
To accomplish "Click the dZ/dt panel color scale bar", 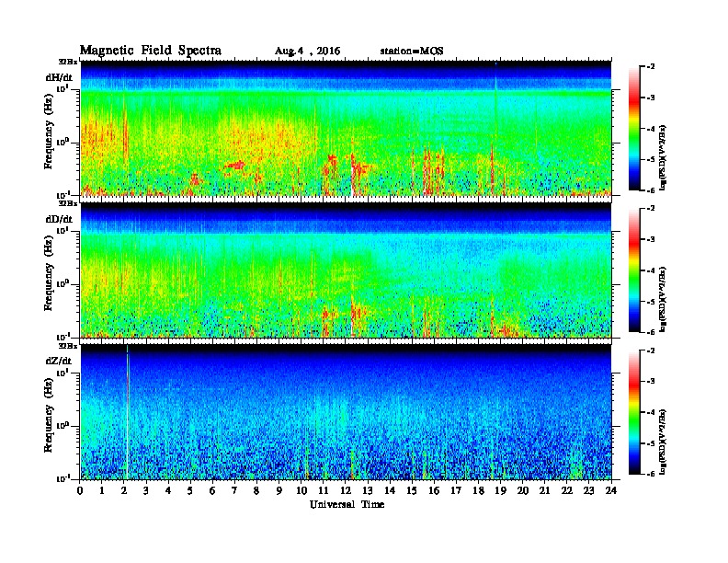I will click(634, 412).
